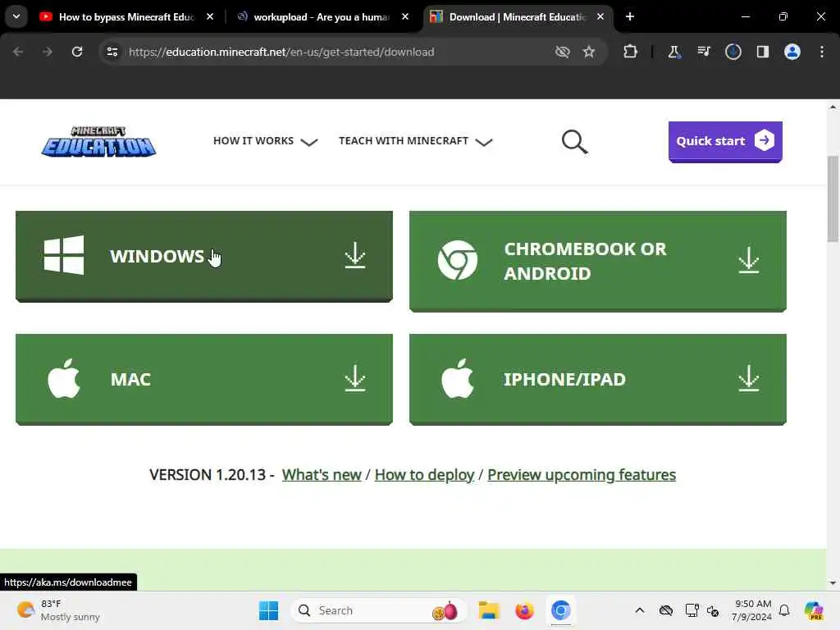Screen dimensions: 840x630
Task: Open Chrome Labs flask icon
Action: [x=674, y=52]
